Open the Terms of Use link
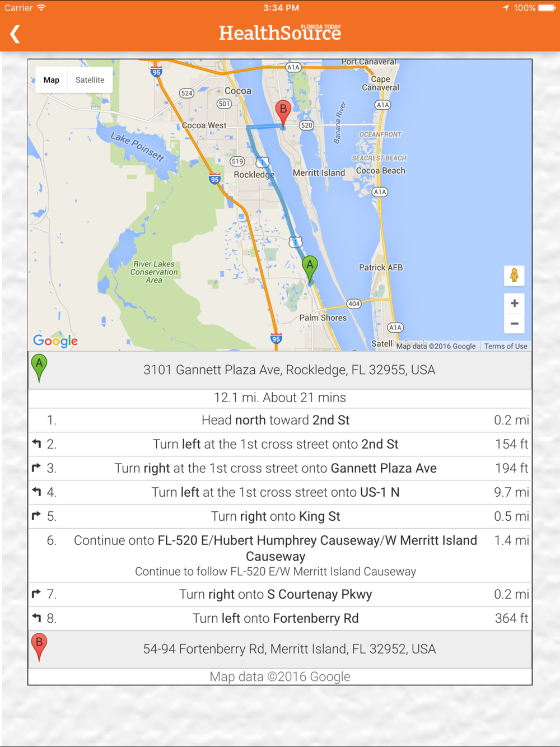This screenshot has width=560, height=747. coord(506,346)
